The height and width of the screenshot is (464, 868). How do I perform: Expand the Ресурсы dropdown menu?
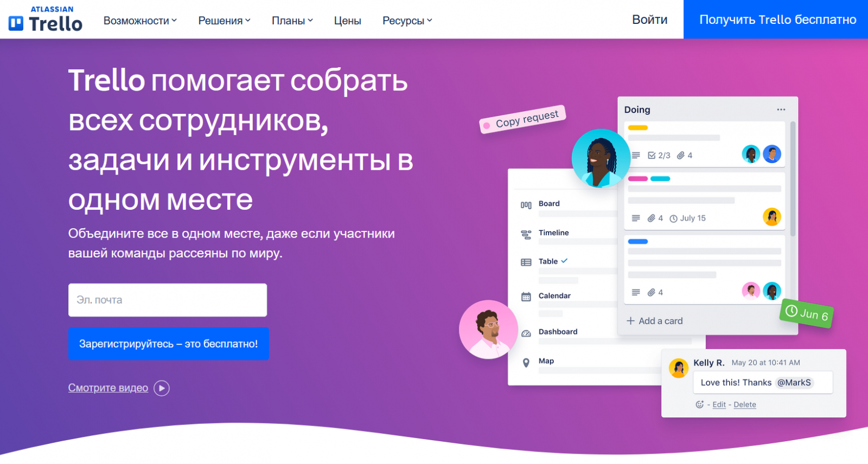click(407, 21)
